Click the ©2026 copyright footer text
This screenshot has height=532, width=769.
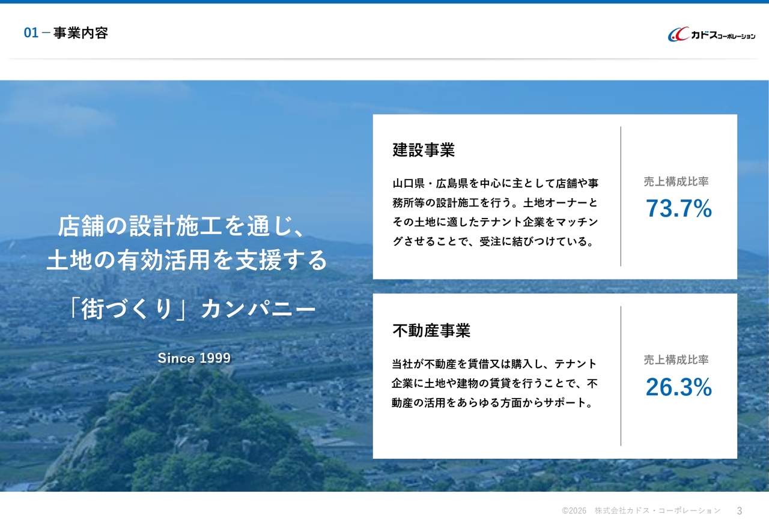pyautogui.click(x=640, y=510)
